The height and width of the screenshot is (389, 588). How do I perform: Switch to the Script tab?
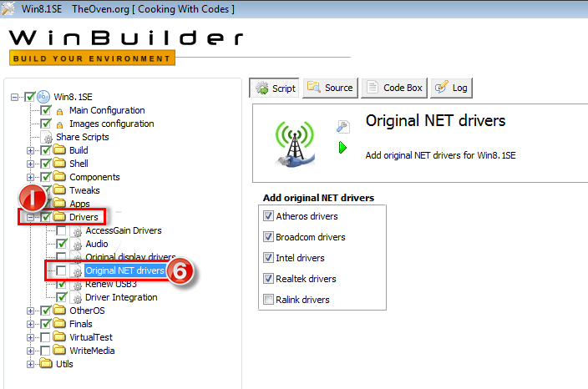click(x=274, y=88)
